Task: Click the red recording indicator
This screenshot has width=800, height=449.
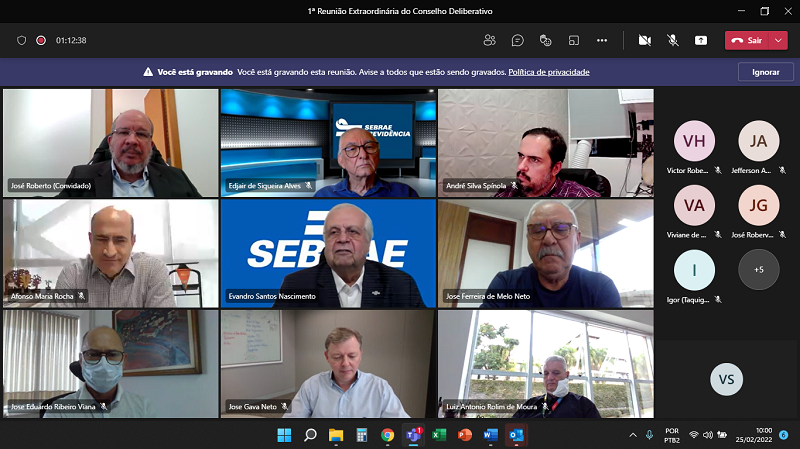Action: point(41,40)
